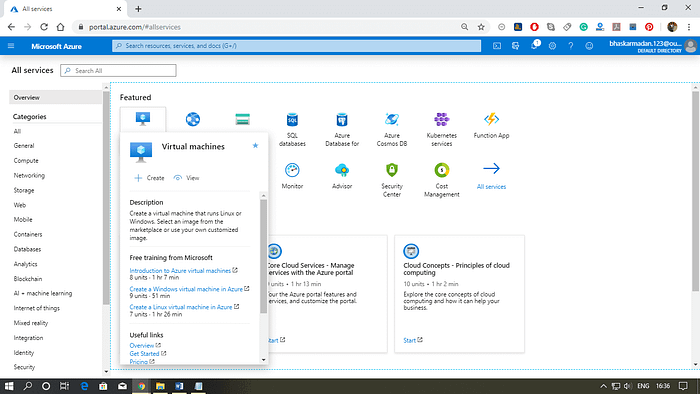Open the Advisor service icon

click(342, 170)
